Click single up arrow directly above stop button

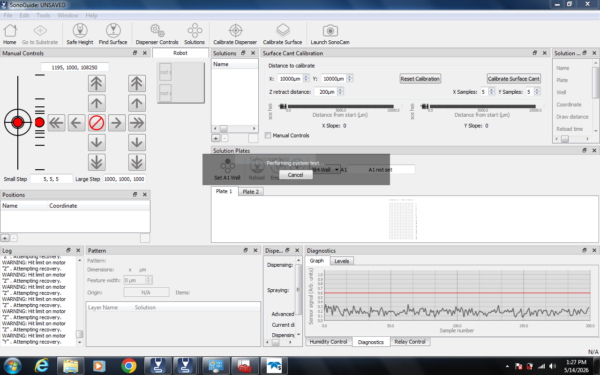96,103
